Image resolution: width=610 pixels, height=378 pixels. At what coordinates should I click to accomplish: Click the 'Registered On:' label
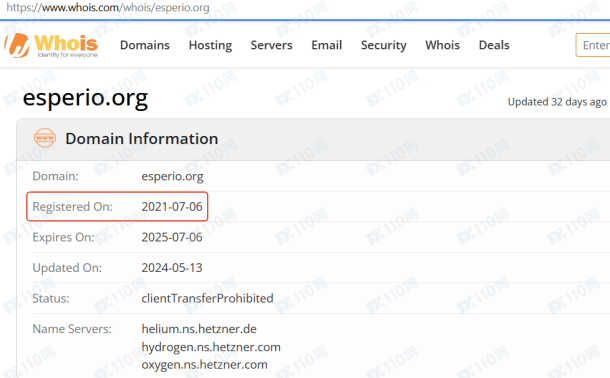pyautogui.click(x=72, y=206)
